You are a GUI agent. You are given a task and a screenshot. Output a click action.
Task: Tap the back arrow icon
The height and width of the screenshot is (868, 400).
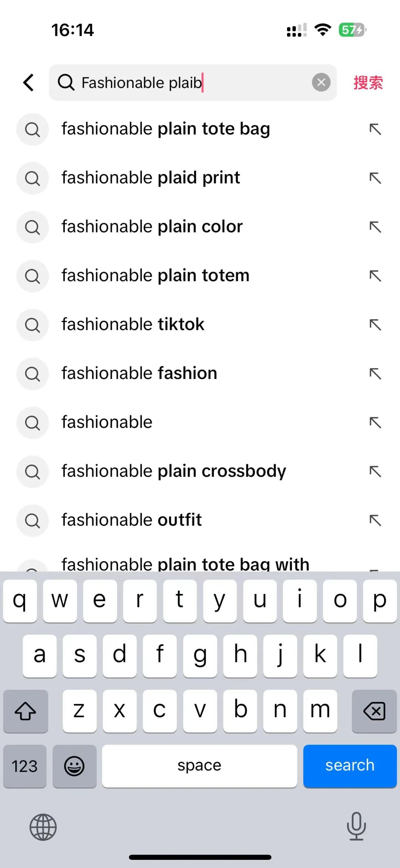(x=29, y=82)
